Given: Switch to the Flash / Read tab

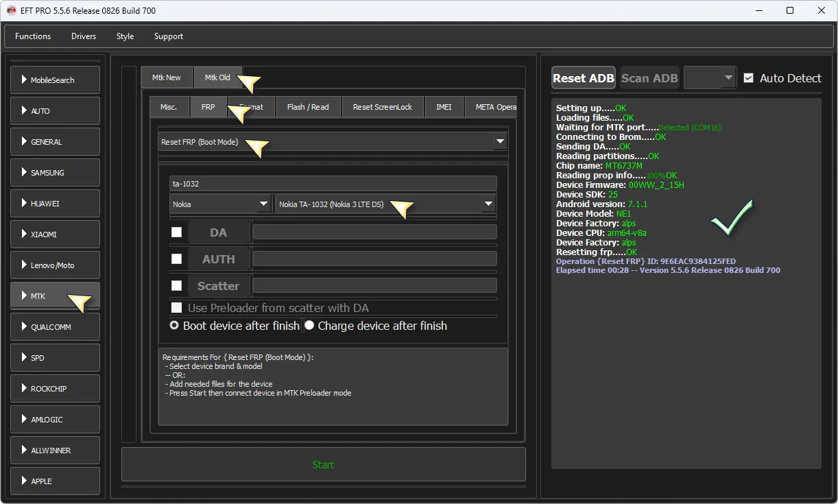Looking at the screenshot, I should pos(308,107).
